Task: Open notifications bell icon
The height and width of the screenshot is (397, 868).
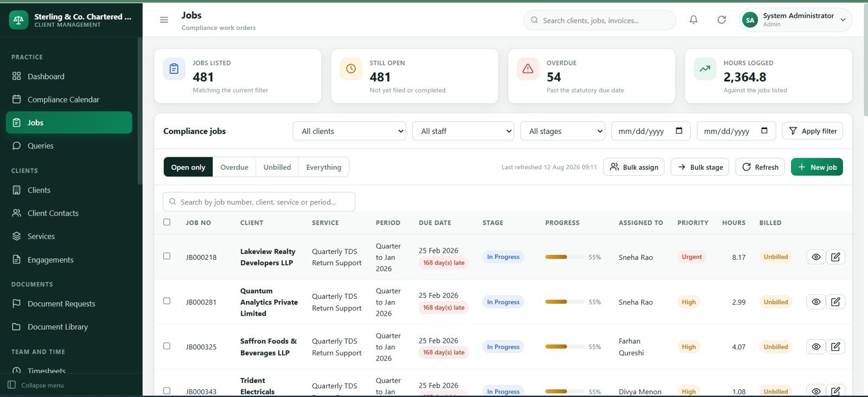Action: tap(693, 20)
